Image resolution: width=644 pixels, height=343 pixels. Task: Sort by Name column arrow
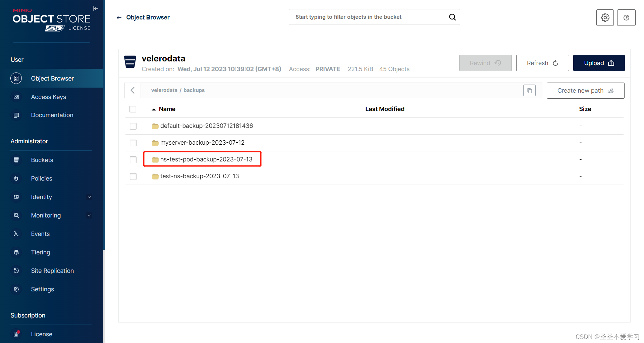coord(154,109)
